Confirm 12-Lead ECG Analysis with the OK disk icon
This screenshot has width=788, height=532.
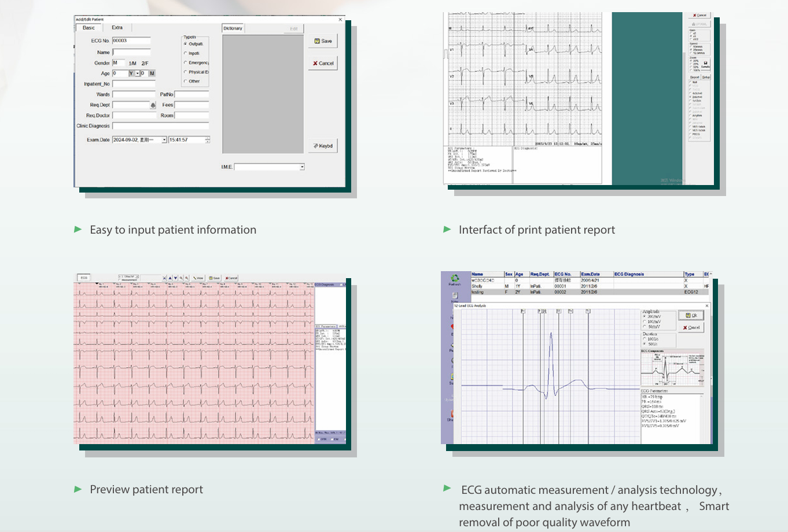pyautogui.click(x=691, y=315)
